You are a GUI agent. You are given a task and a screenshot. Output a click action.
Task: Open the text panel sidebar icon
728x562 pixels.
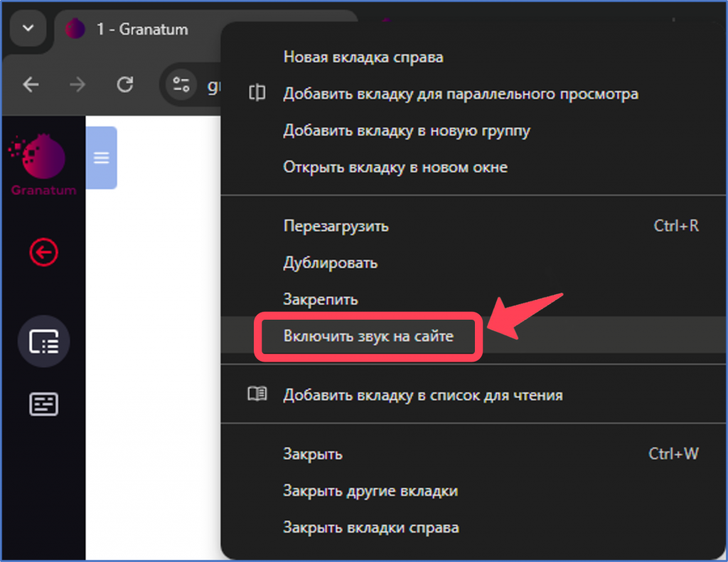pyautogui.click(x=43, y=404)
